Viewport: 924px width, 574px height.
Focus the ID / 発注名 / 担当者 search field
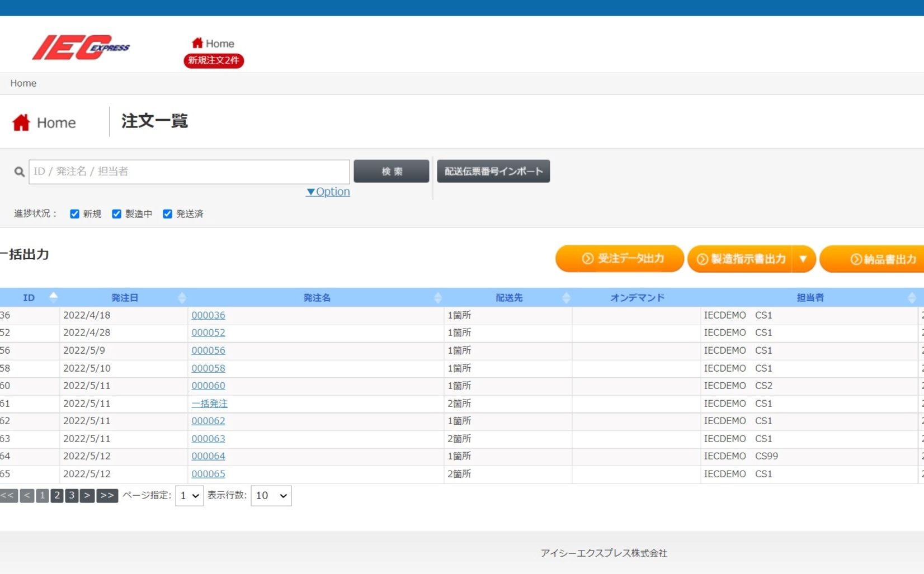tap(189, 172)
